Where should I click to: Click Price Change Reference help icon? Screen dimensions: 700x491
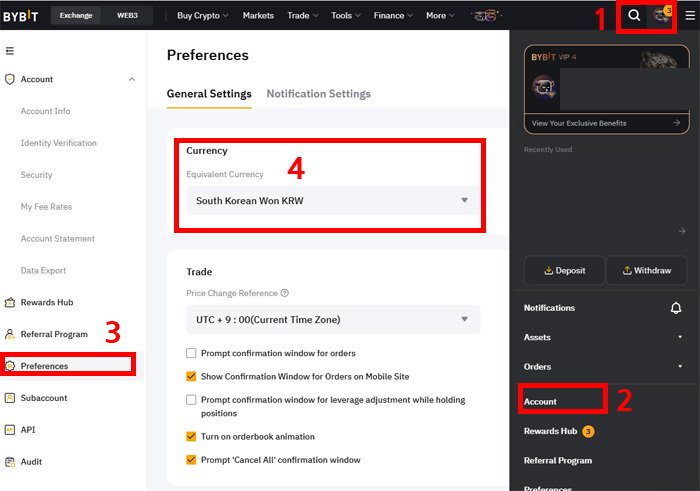285,293
